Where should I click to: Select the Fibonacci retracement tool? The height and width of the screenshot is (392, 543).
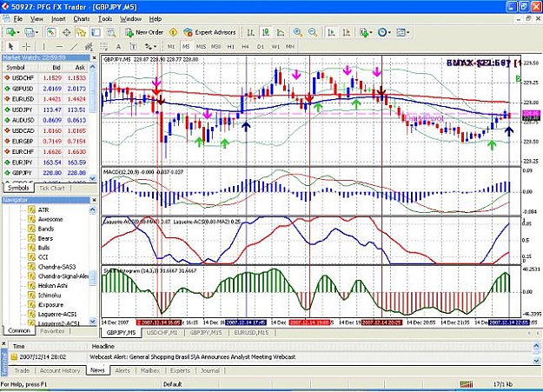(x=103, y=46)
